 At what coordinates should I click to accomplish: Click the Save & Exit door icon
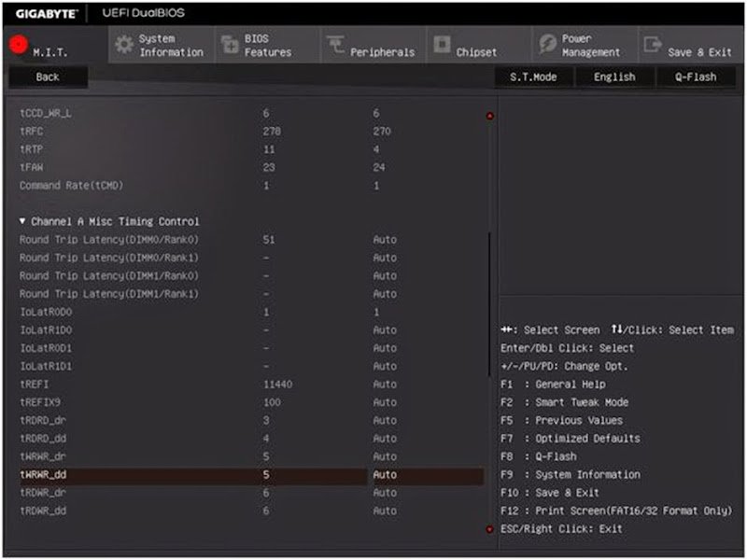pos(653,45)
